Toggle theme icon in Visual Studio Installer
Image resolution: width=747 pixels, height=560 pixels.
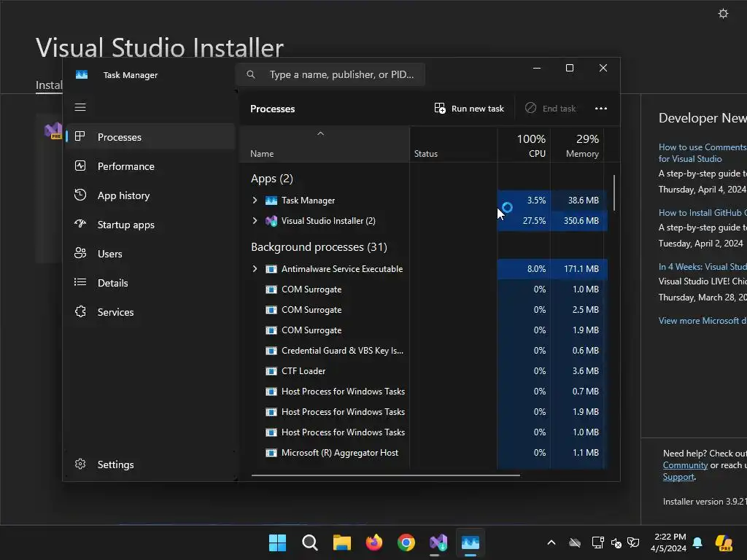[x=723, y=13]
